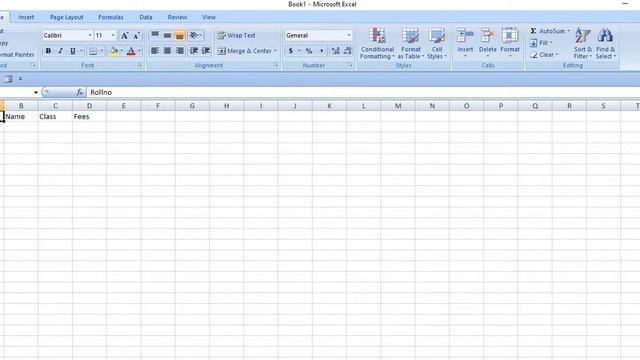640x360 pixels.
Task: Open Find & Select menu
Action: click(605, 44)
